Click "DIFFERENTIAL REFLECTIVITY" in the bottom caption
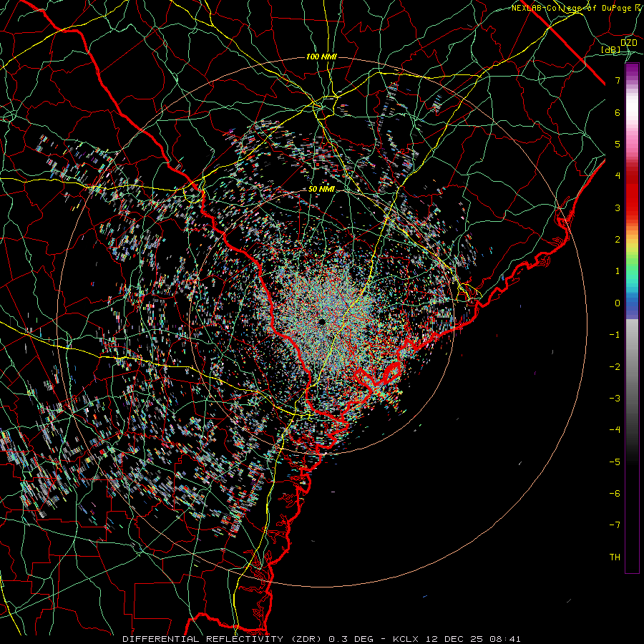This screenshot has width=644, height=644. click(203, 639)
